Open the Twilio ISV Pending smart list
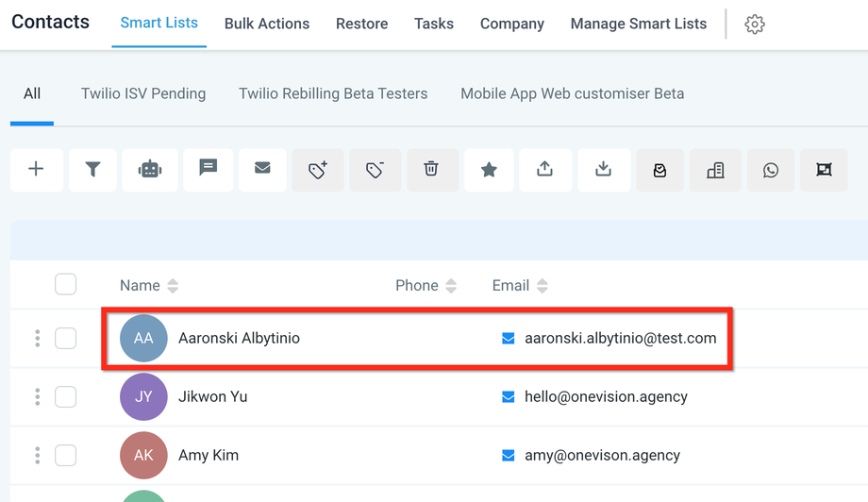Screen dimensions: 868x502 [143, 93]
